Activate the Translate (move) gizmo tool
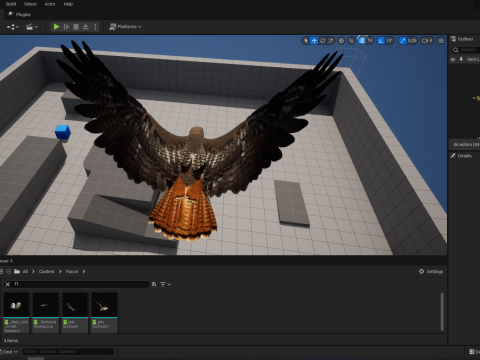Image resolution: width=480 pixels, height=360 pixels. tap(314, 41)
